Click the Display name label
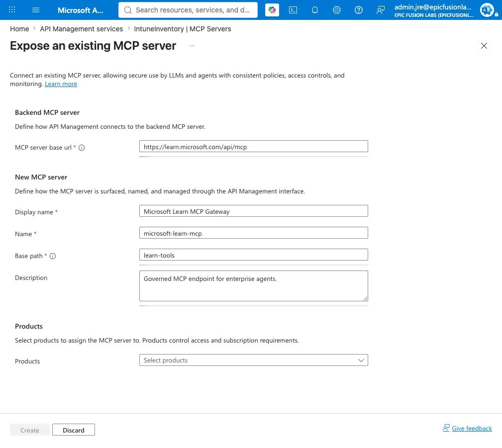 [x=34, y=212]
